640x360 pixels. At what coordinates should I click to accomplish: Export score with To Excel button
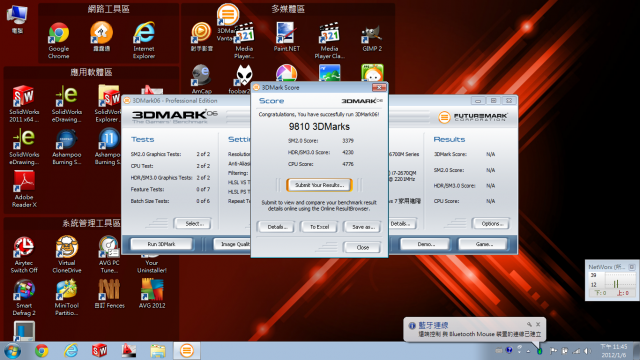click(x=319, y=227)
